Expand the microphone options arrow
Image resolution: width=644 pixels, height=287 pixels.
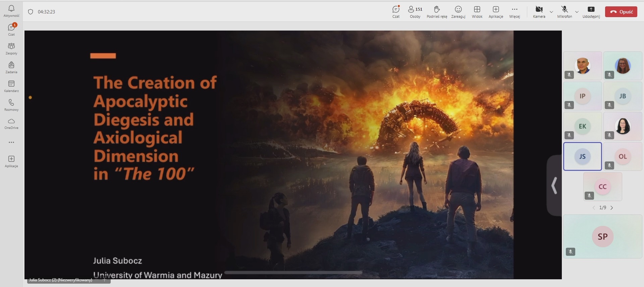(x=577, y=12)
